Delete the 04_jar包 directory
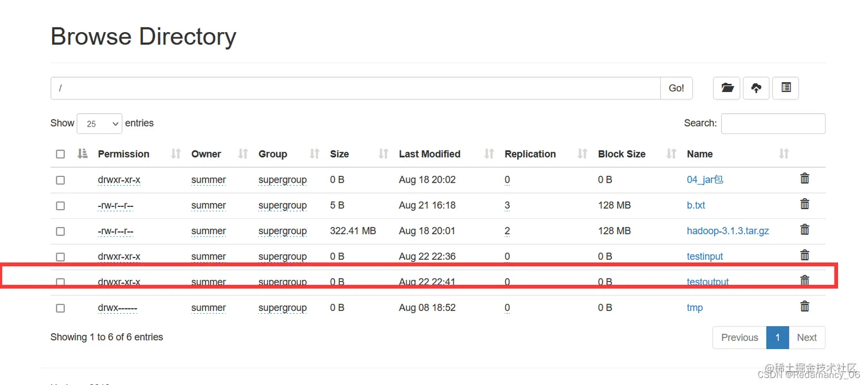Viewport: 868px width, 385px height. [x=805, y=179]
